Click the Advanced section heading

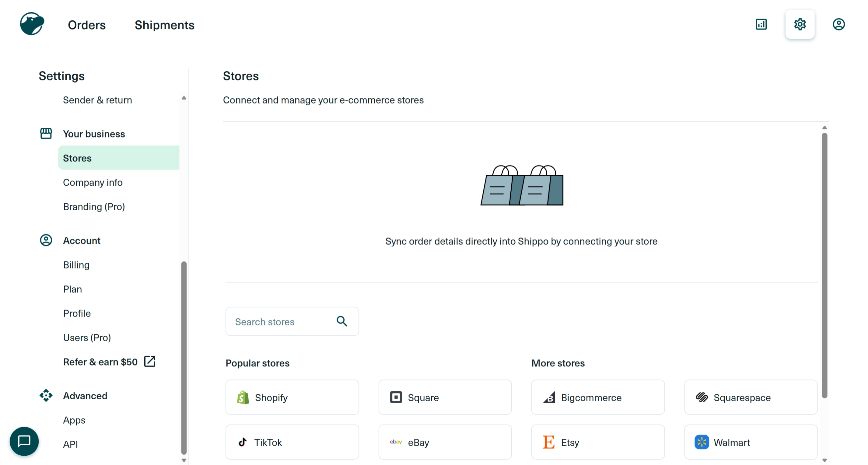point(85,396)
